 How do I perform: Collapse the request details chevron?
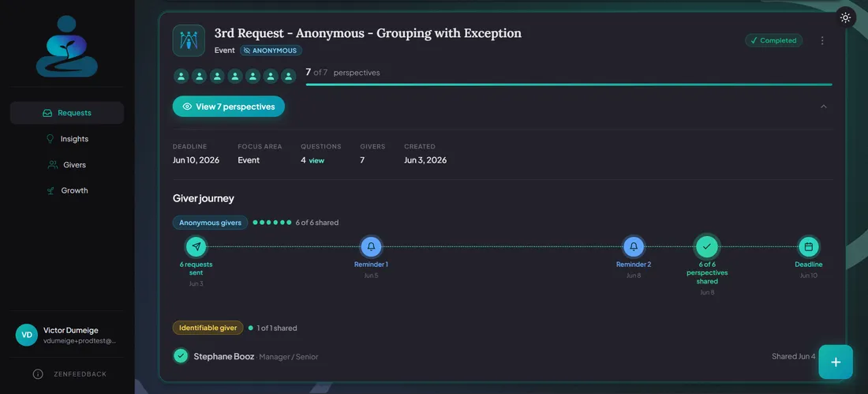click(823, 107)
